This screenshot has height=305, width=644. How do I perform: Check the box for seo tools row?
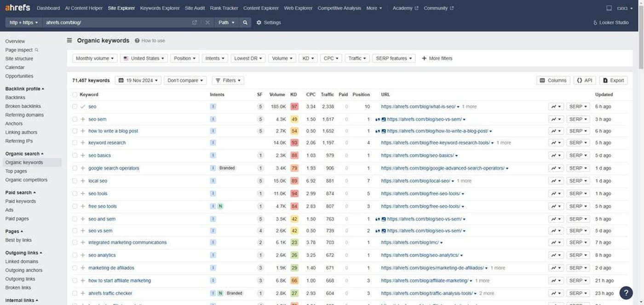pos(75,194)
